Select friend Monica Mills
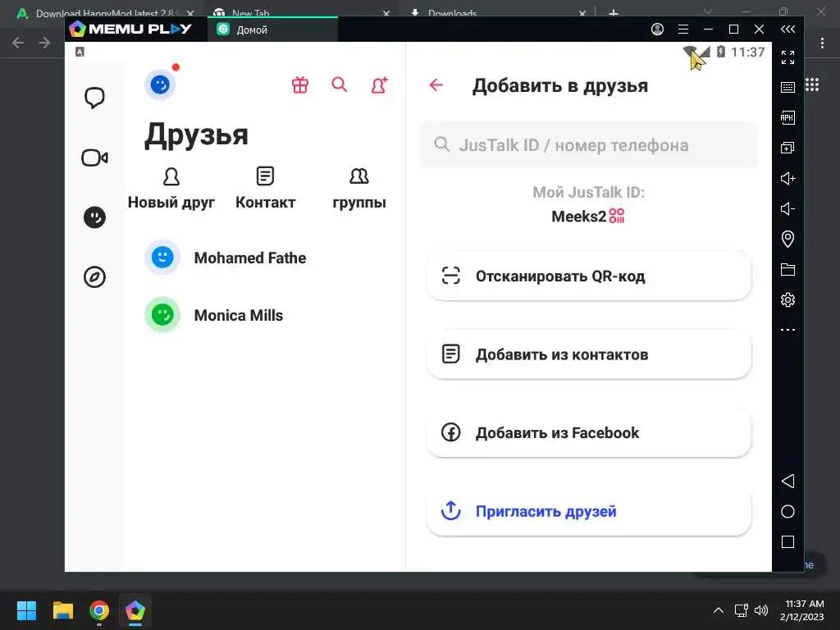Image resolution: width=840 pixels, height=630 pixels. click(265, 315)
